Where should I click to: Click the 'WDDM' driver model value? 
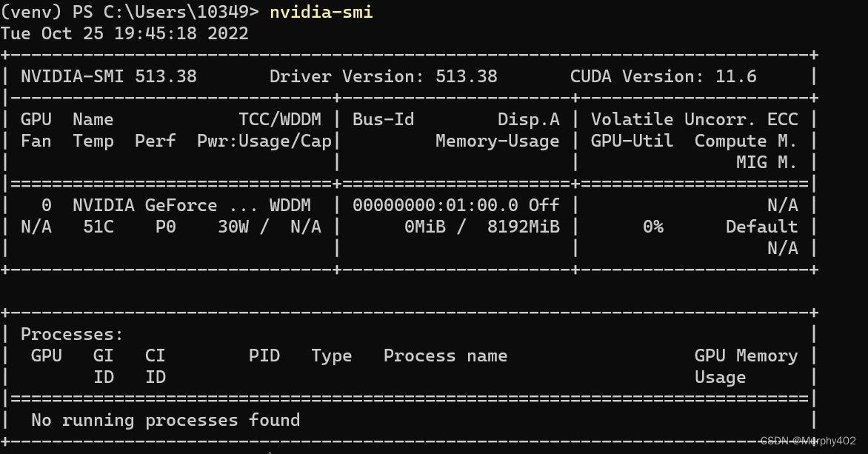pos(290,205)
